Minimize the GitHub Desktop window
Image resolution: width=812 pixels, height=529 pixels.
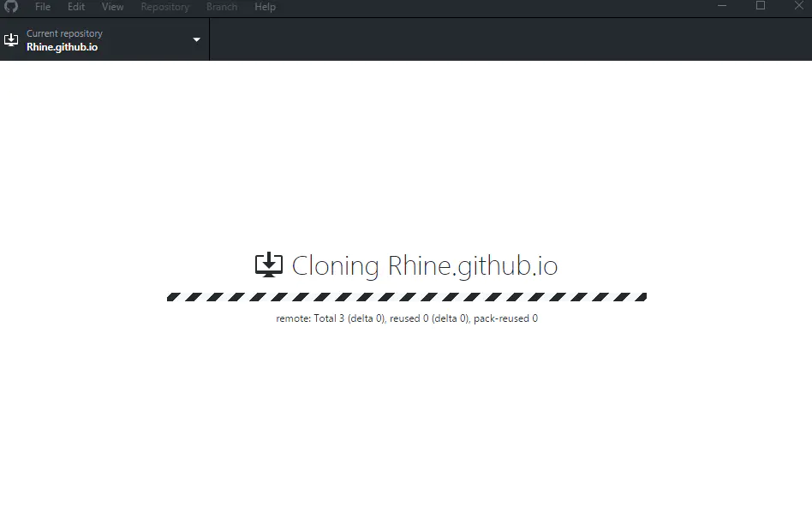coord(722,6)
